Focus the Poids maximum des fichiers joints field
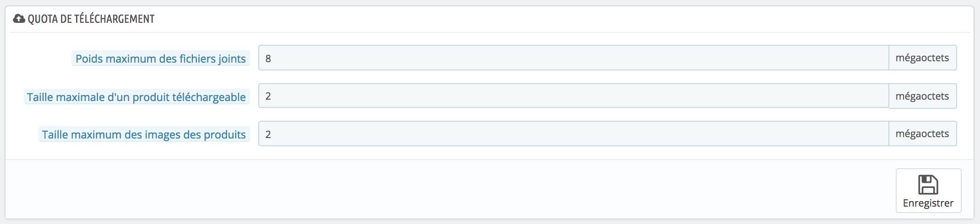 click(x=573, y=58)
